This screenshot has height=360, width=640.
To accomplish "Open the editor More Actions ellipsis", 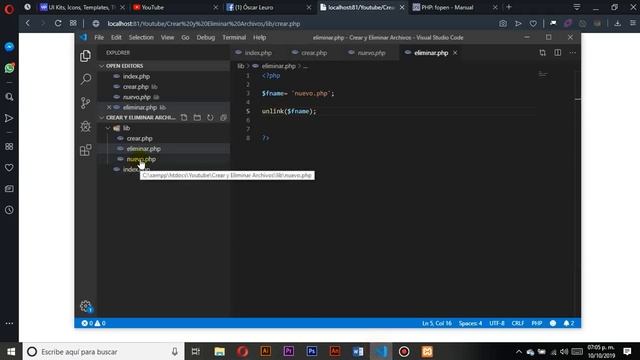I will pyautogui.click(x=573, y=53).
